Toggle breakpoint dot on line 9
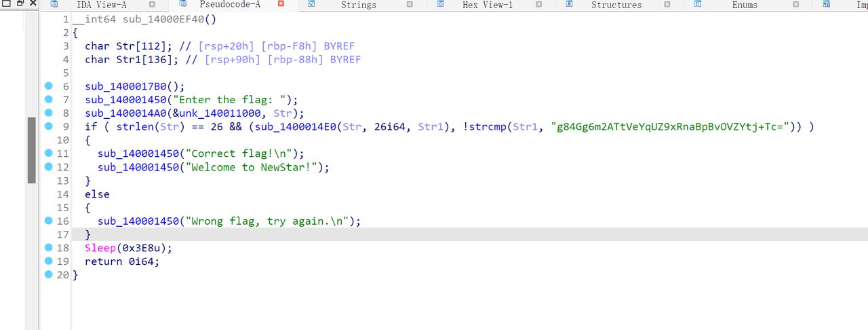 pyautogui.click(x=48, y=126)
